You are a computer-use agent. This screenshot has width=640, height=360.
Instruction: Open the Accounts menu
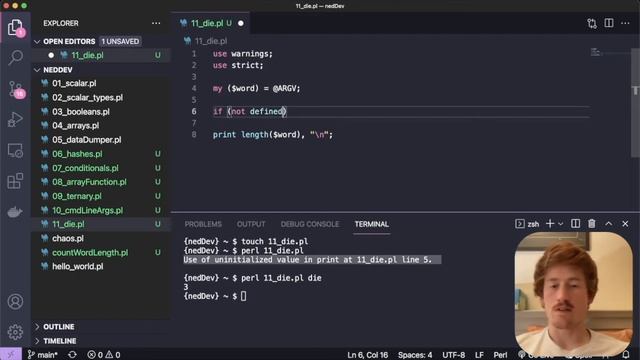pyautogui.click(x=15, y=302)
